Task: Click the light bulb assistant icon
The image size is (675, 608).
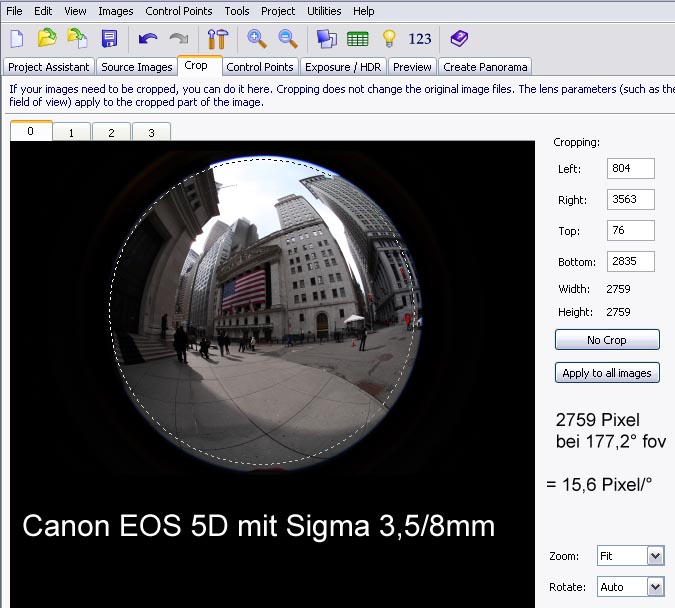Action: tap(389, 39)
